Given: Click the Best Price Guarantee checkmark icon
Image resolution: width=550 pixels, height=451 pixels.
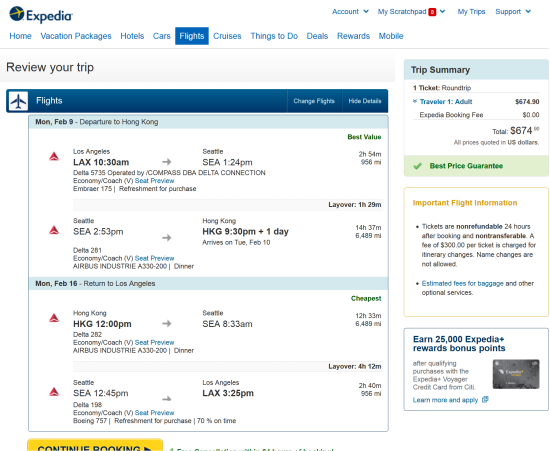Looking at the screenshot, I should click(417, 166).
